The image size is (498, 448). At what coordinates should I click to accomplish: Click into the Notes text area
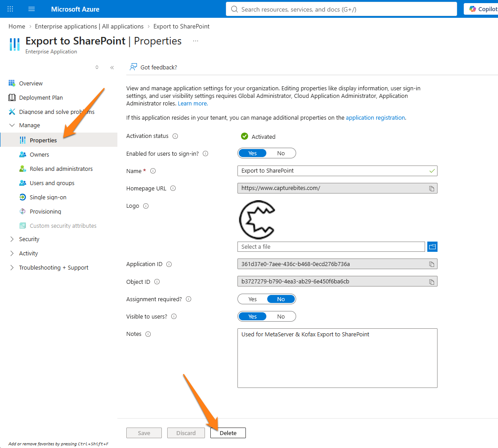[337, 358]
